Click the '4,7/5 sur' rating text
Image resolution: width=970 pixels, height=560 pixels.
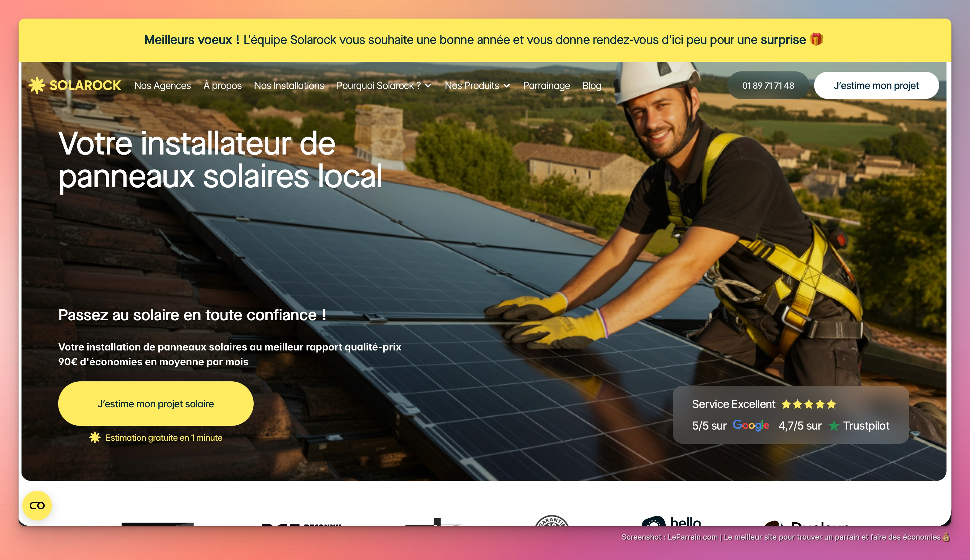point(800,426)
